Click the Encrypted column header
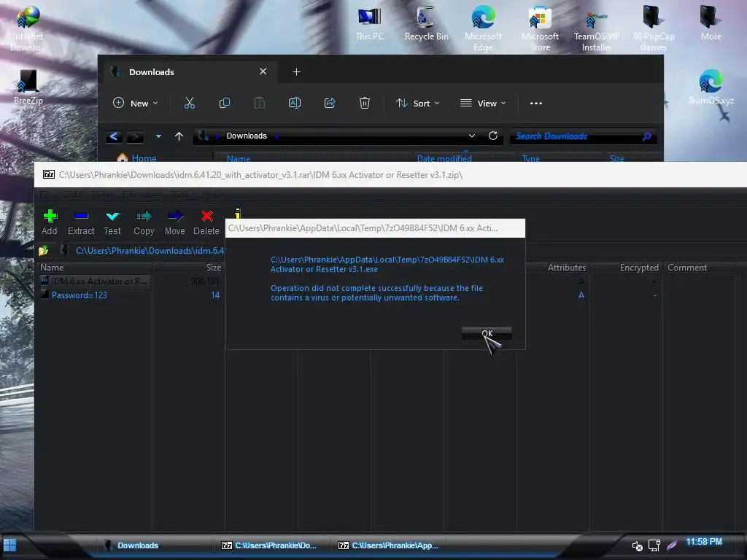Viewport: 747px width, 560px height. click(627, 268)
